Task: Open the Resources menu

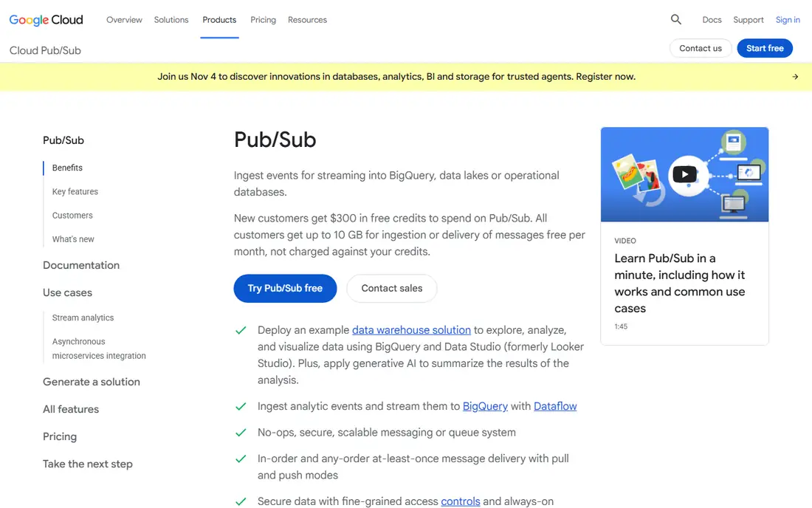Action: (x=307, y=20)
